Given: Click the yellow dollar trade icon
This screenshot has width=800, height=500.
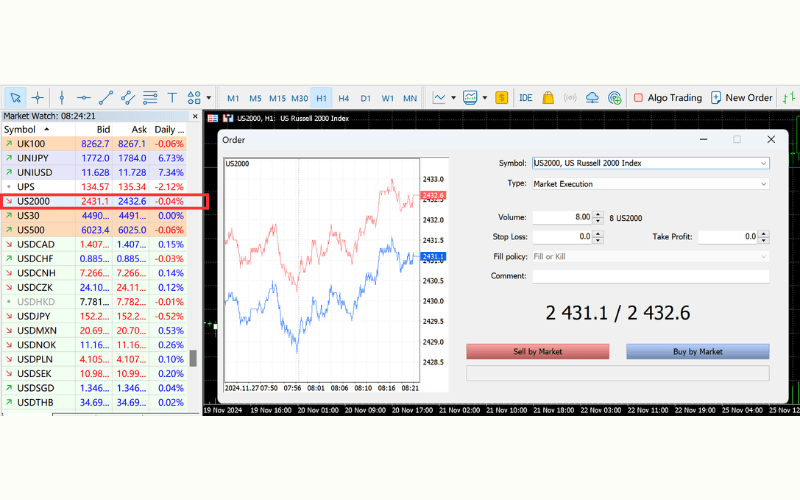Looking at the screenshot, I should coord(502,97).
